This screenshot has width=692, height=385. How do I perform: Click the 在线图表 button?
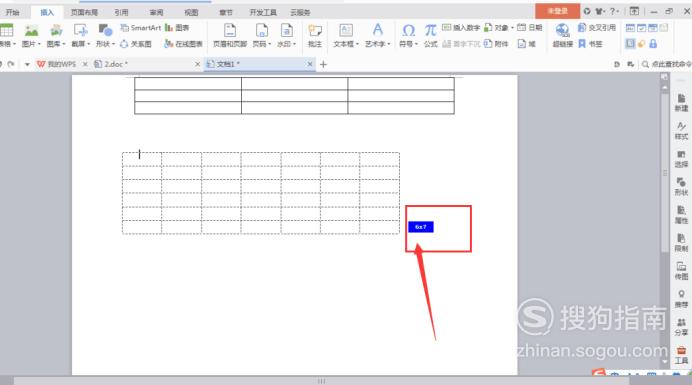tap(183, 44)
